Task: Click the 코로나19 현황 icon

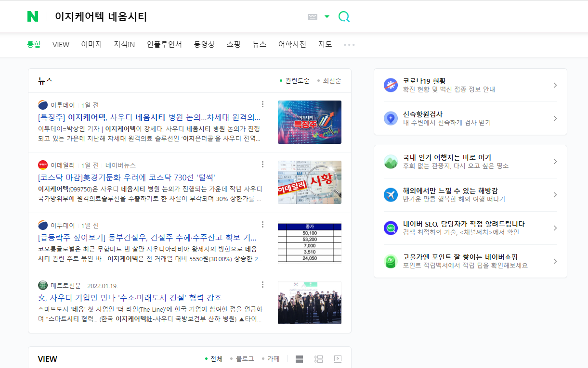Action: click(391, 85)
